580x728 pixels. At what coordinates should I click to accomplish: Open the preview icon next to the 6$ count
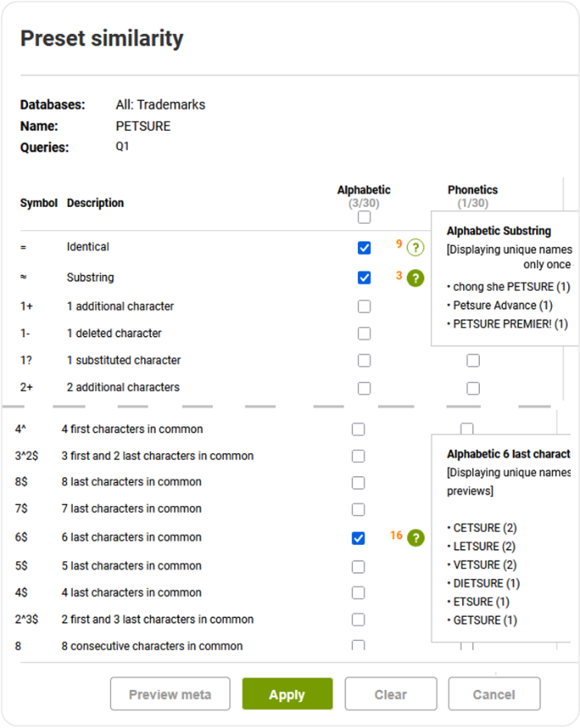point(414,537)
